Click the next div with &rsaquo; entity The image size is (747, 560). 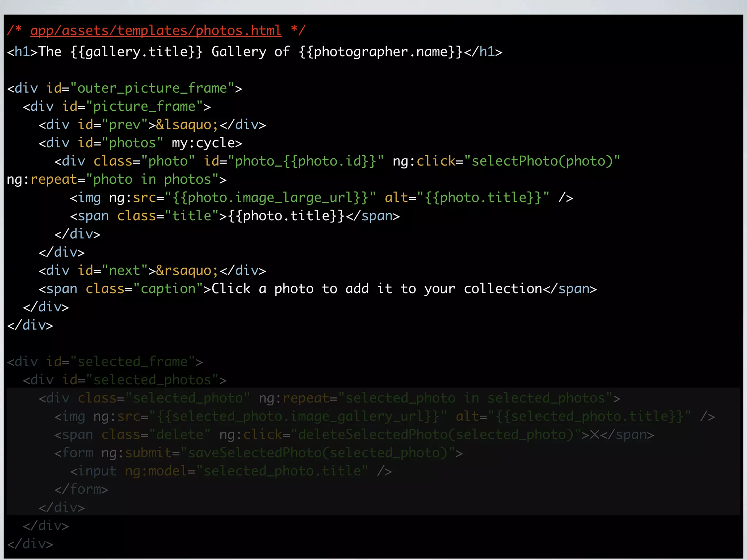[x=152, y=271]
